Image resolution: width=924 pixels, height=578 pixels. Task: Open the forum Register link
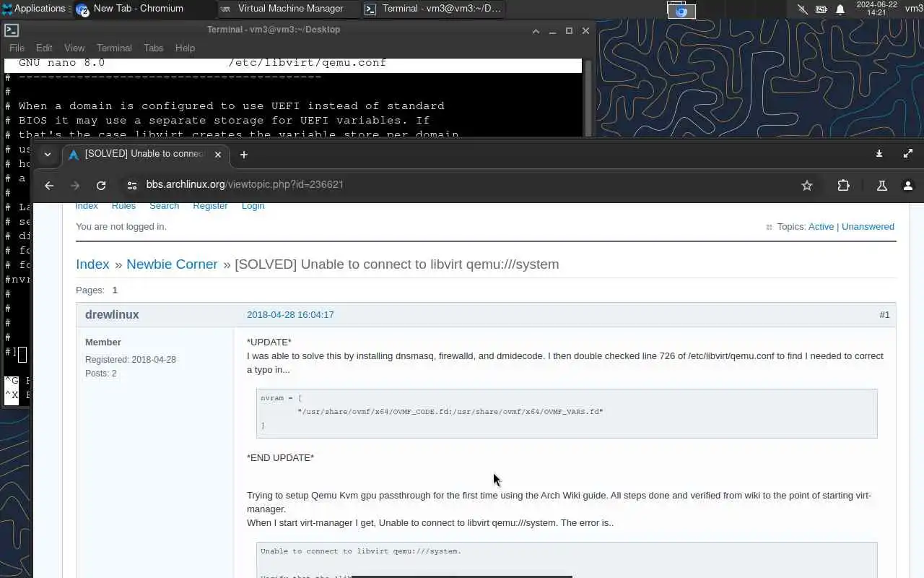click(210, 206)
